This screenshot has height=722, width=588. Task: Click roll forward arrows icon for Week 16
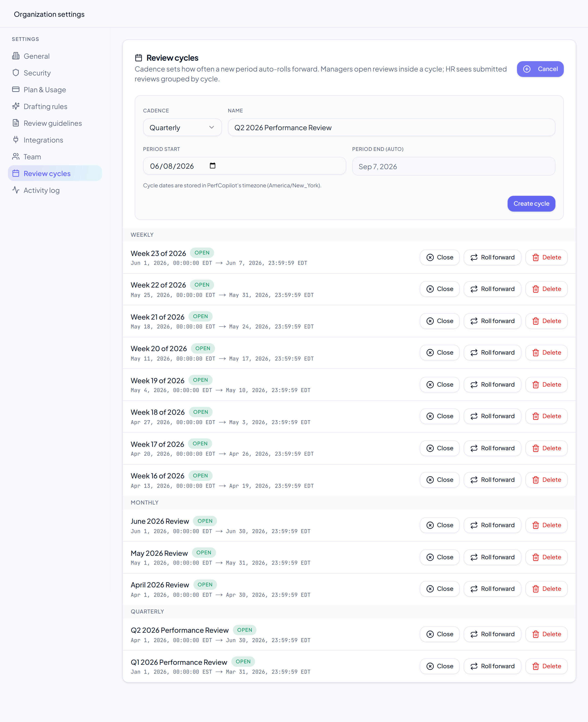(x=474, y=480)
